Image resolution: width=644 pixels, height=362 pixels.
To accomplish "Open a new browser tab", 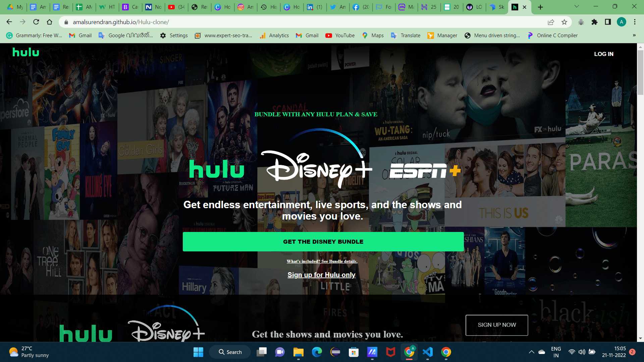I will pos(540,7).
